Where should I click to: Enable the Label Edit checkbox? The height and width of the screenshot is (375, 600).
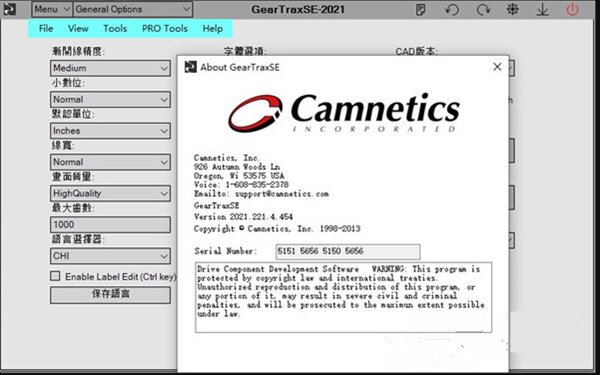click(55, 276)
